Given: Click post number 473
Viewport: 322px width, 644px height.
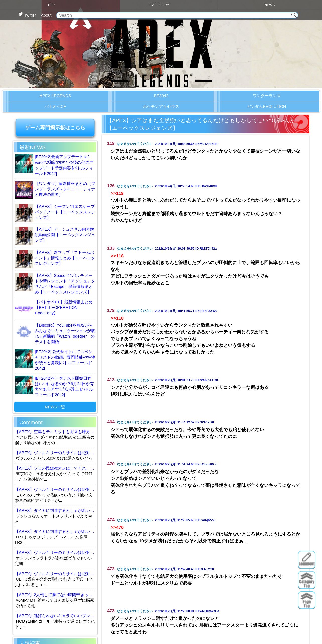Looking at the screenshot, I should click(111, 611).
